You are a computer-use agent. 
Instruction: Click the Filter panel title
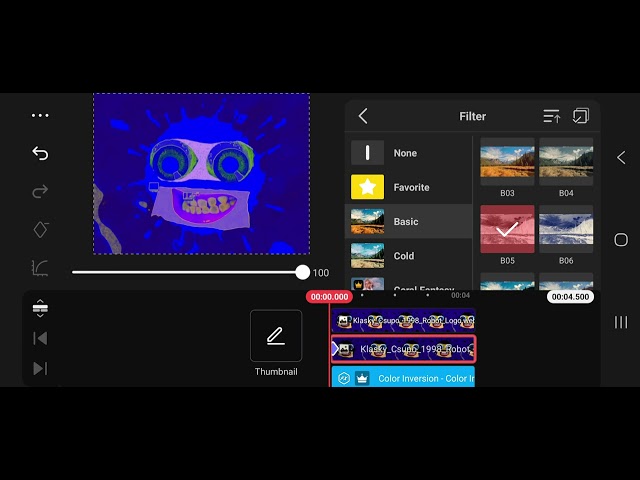472,116
